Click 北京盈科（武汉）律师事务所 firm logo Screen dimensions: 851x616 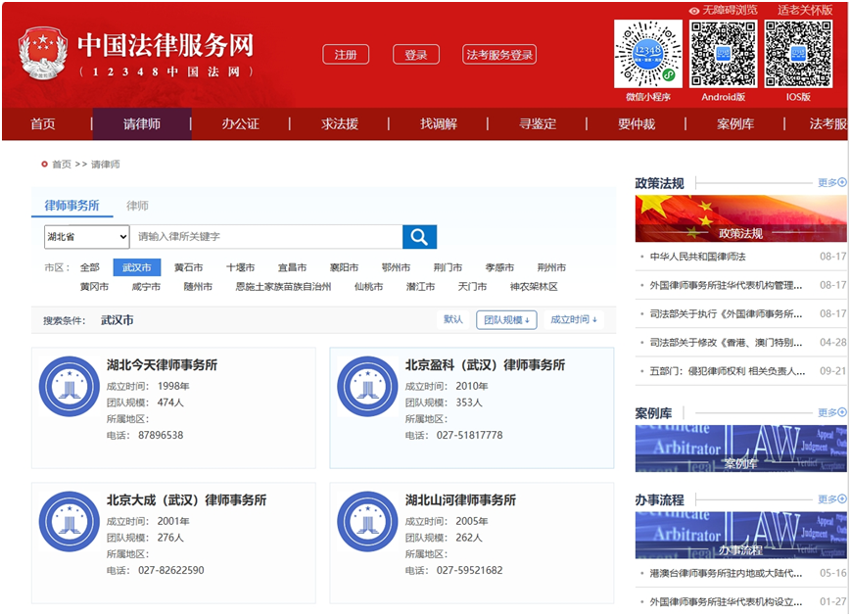pos(367,387)
